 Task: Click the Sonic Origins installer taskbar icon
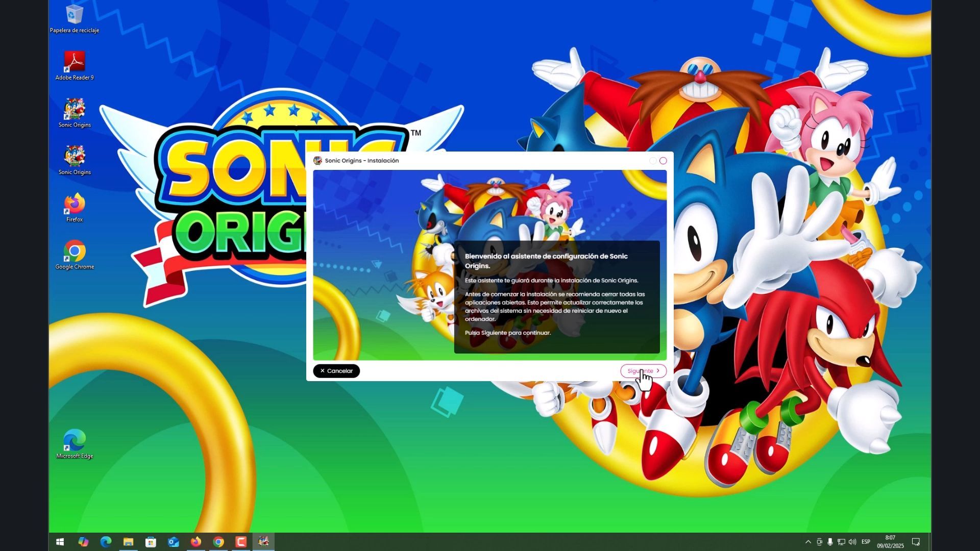263,542
